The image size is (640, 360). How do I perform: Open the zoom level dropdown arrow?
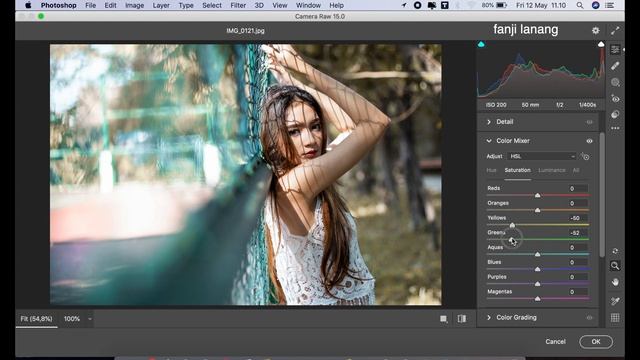[90, 319]
